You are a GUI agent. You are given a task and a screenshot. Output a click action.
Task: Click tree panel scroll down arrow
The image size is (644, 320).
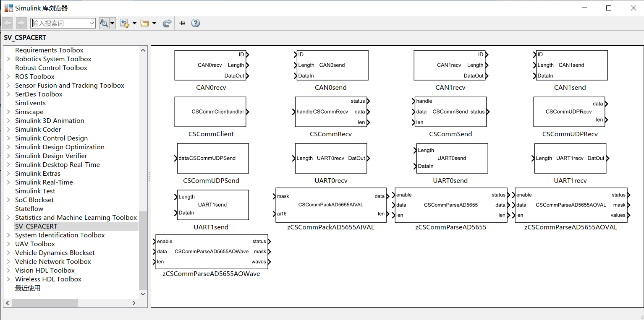[x=143, y=294]
